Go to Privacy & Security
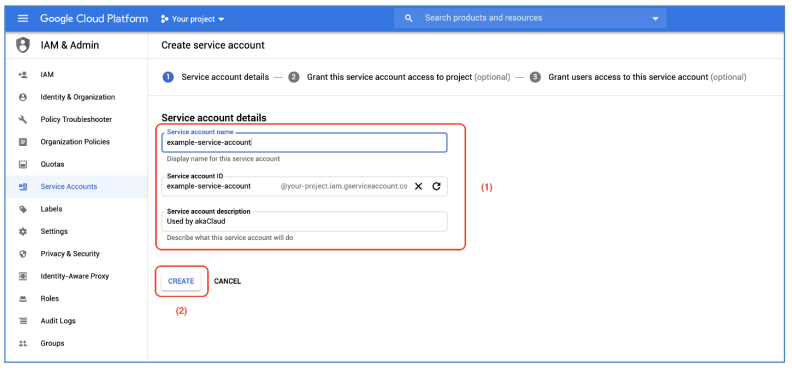792x372 pixels. pos(70,254)
